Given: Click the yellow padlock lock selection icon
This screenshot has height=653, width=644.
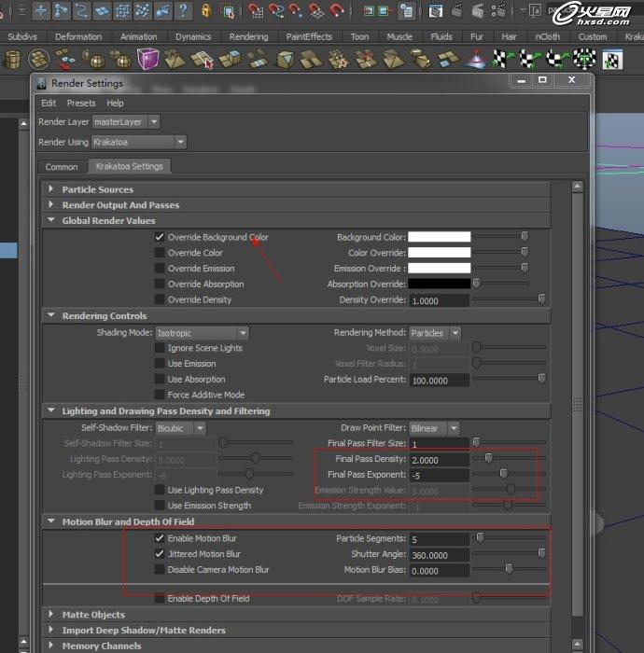Looking at the screenshot, I should coord(207,11).
